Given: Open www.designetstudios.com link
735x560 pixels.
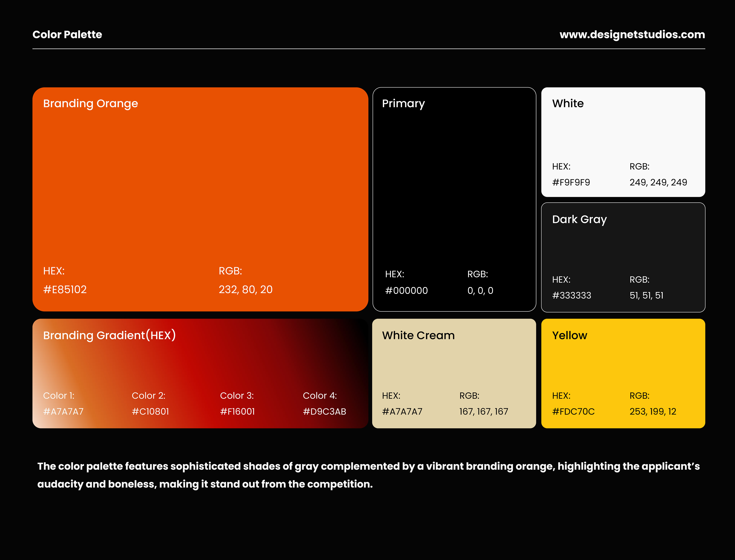Looking at the screenshot, I should click(632, 34).
